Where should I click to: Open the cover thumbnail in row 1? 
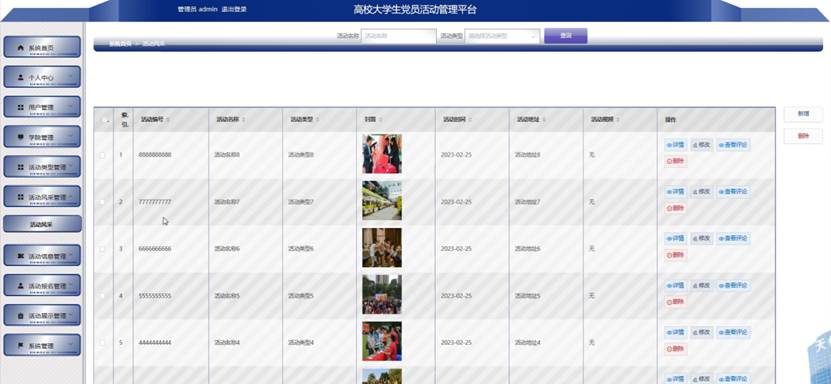coord(382,154)
